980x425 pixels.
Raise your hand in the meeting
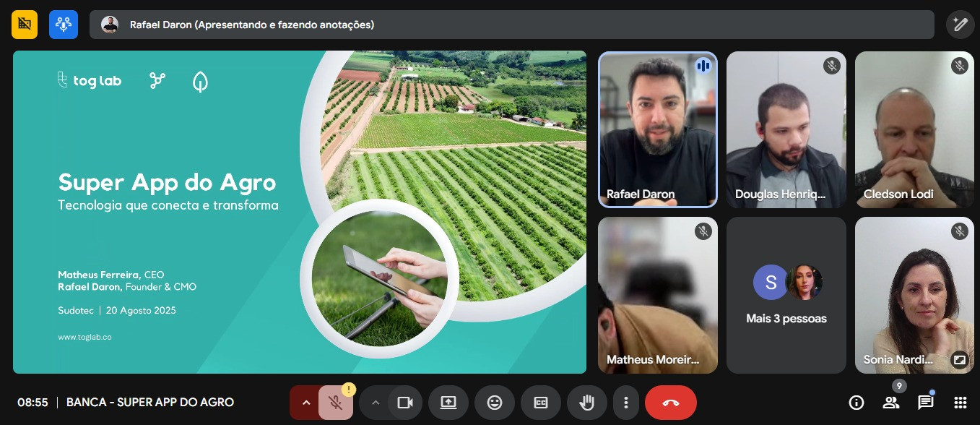pyautogui.click(x=587, y=403)
